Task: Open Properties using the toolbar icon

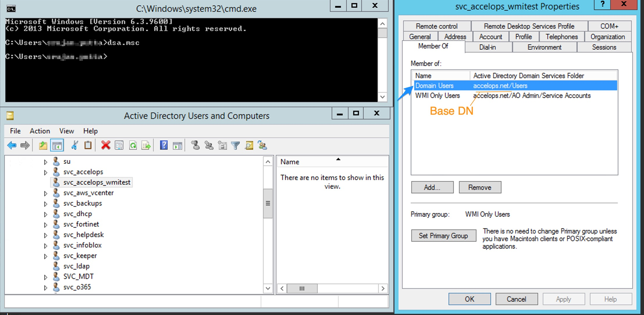Action: coord(119,145)
